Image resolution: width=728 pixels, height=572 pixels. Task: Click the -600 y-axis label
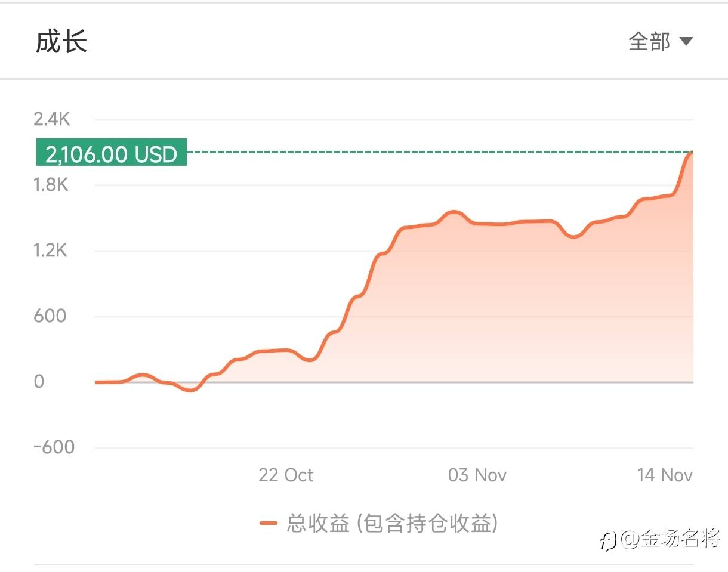tap(54, 447)
